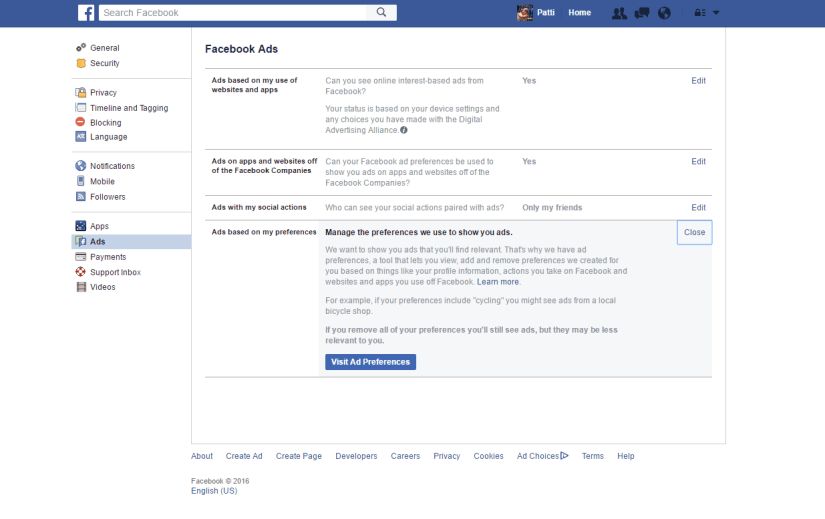Image resolution: width=825 pixels, height=519 pixels.
Task: Open Security settings section
Action: click(x=105, y=63)
